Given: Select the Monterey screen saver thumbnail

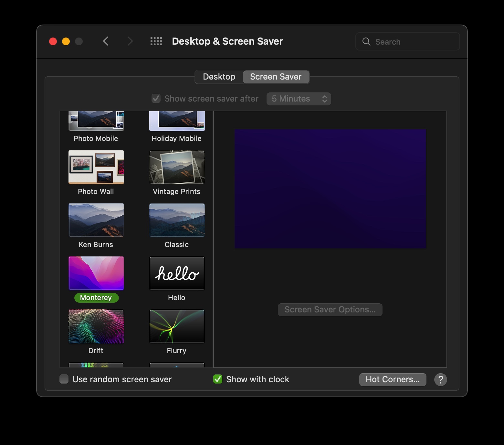Looking at the screenshot, I should coord(96,273).
